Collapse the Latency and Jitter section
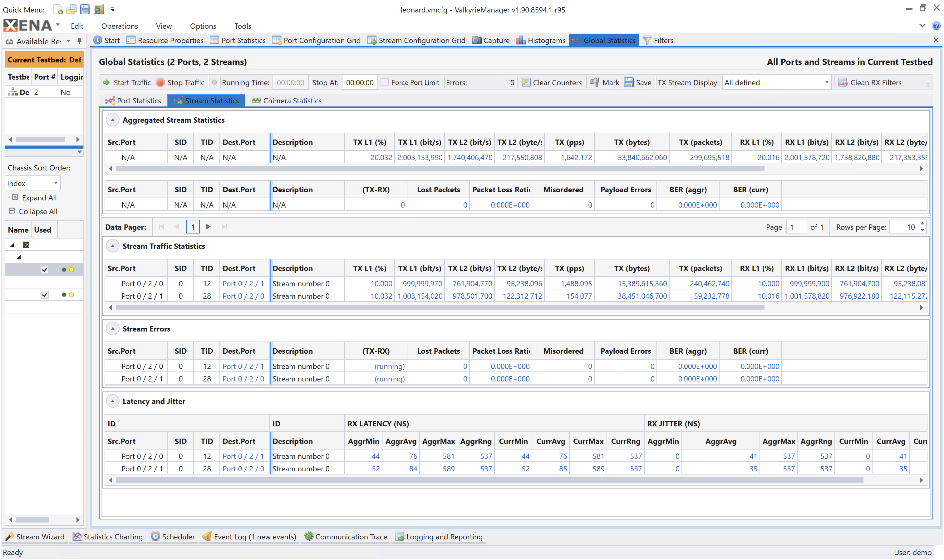944x560 pixels. (112, 401)
